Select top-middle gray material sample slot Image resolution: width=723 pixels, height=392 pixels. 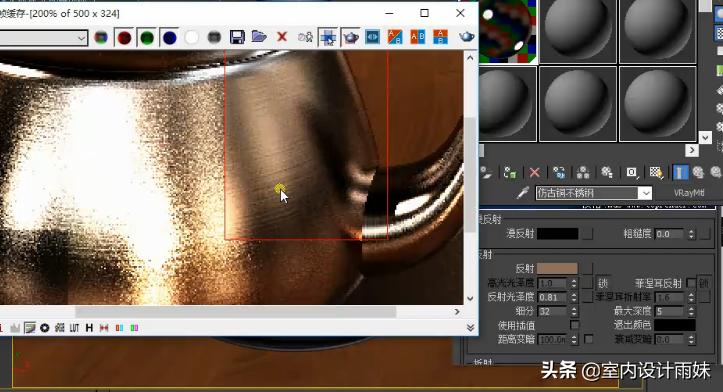[578, 31]
